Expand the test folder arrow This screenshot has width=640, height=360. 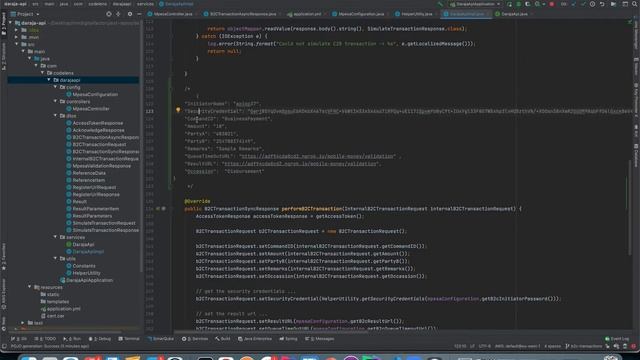click(x=23, y=323)
